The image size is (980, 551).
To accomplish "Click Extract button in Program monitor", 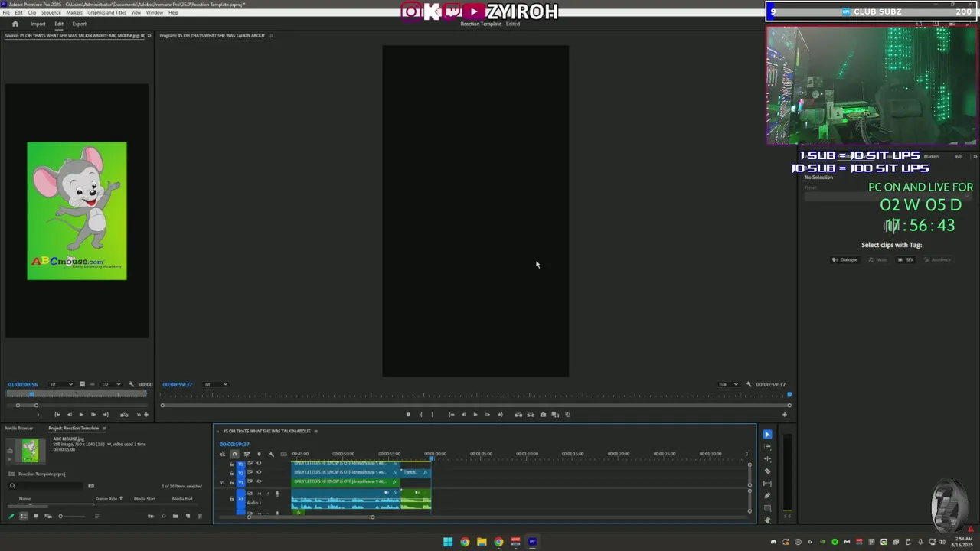I will pyautogui.click(x=531, y=415).
